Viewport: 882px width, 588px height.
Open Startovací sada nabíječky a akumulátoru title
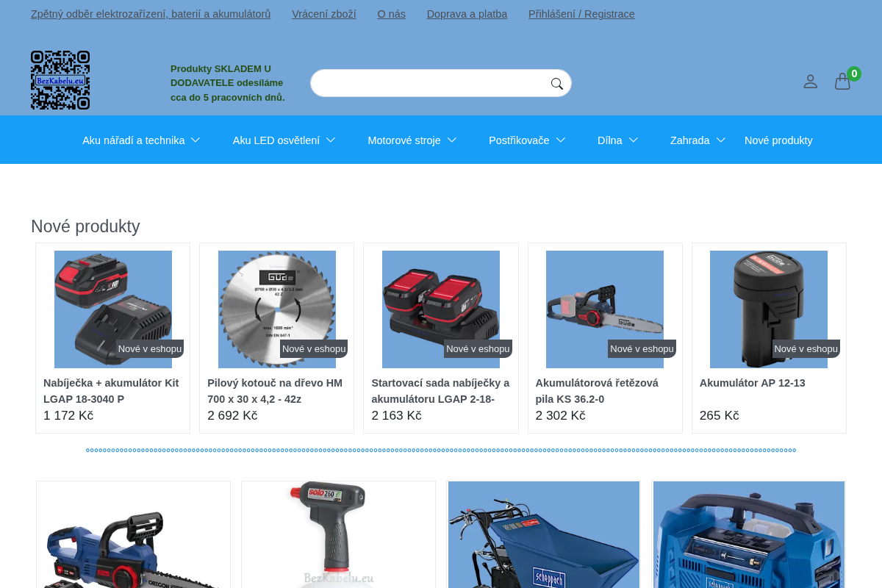[441, 391]
